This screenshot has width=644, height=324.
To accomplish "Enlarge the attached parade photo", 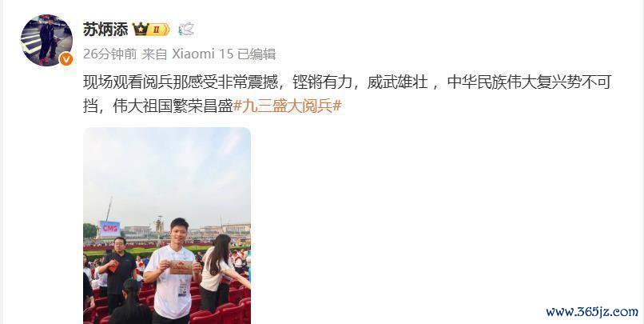I will point(167,226).
